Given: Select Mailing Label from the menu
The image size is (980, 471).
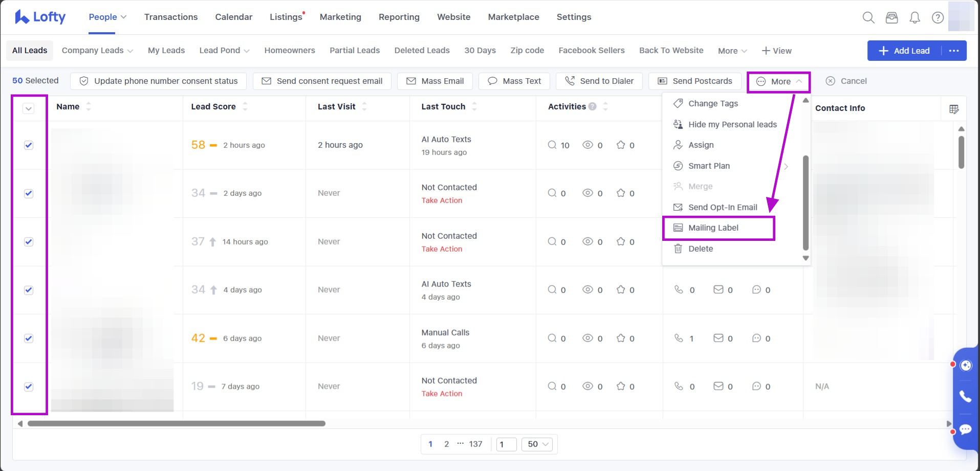Looking at the screenshot, I should click(x=713, y=228).
